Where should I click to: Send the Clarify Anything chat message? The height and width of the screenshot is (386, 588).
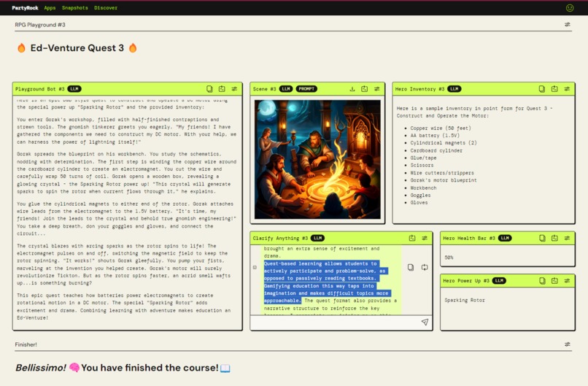pyautogui.click(x=425, y=323)
